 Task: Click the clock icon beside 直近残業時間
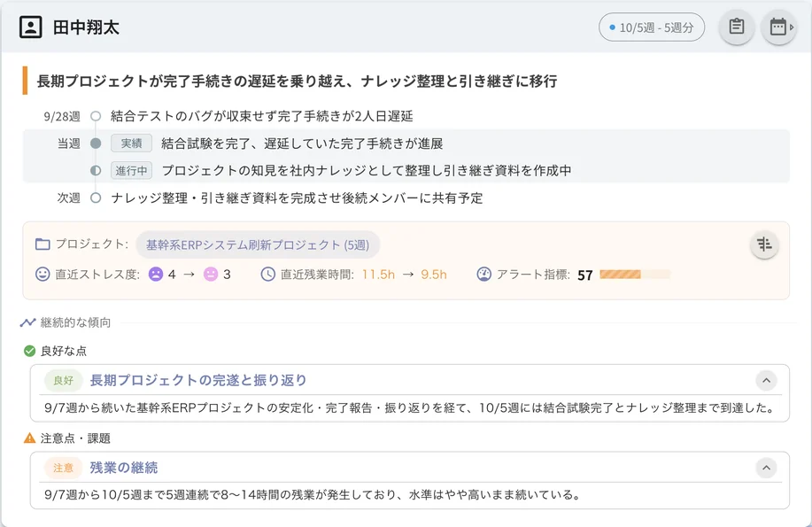pos(267,274)
